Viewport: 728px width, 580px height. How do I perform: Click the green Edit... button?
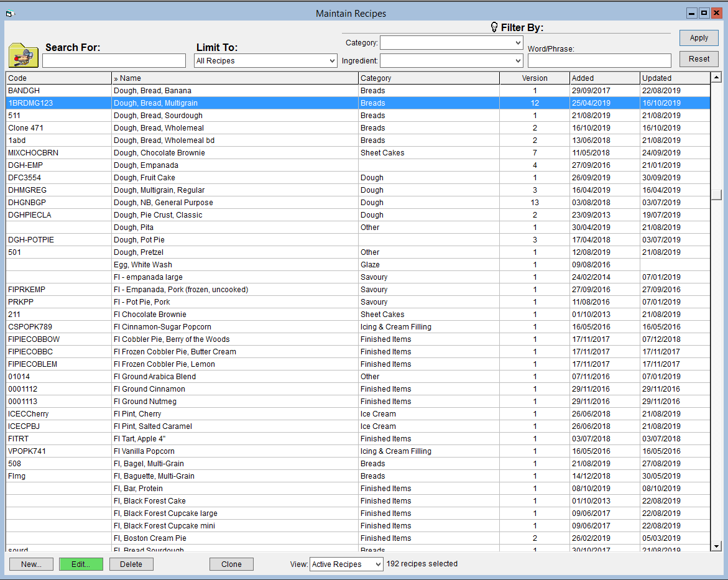(x=81, y=564)
